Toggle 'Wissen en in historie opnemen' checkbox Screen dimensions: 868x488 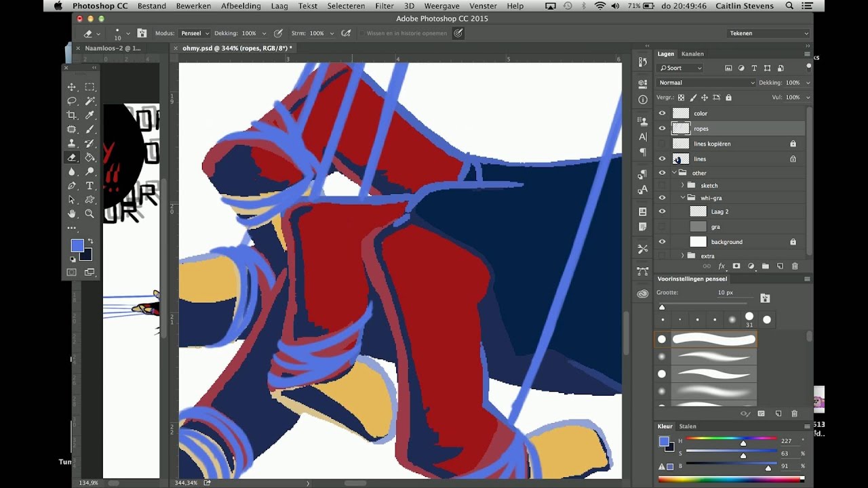tap(362, 33)
